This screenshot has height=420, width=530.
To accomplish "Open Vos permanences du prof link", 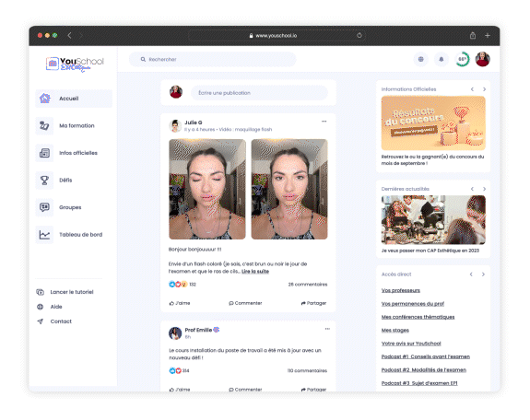I will [x=413, y=303].
